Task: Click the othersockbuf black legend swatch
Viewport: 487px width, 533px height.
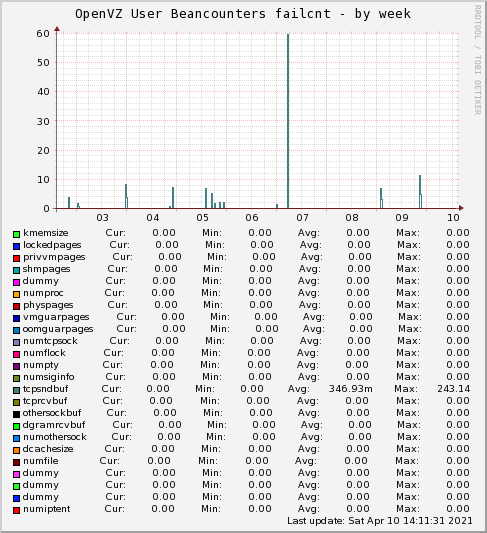Action: [x=16, y=414]
